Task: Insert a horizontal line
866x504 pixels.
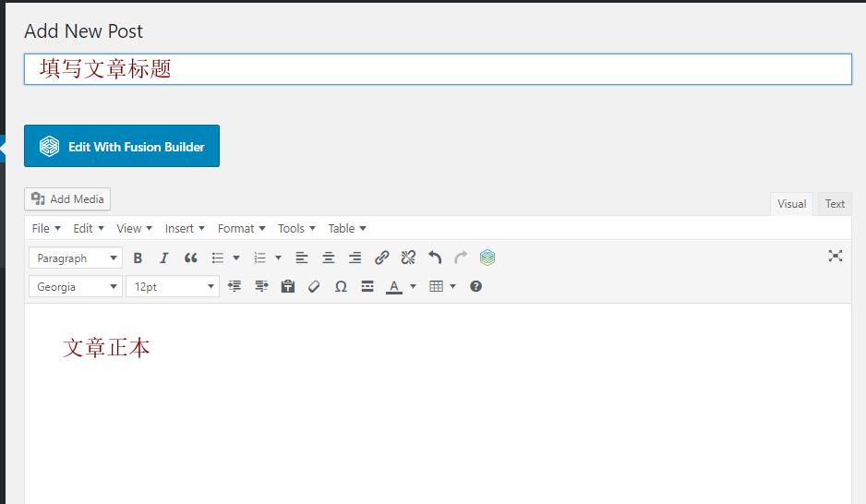Action: 367,286
